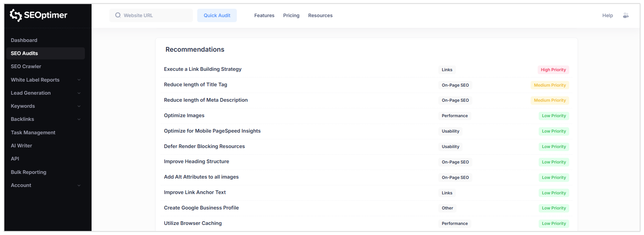Open White Label Reports sidebar item
This screenshot has width=644, height=235.
pos(35,80)
